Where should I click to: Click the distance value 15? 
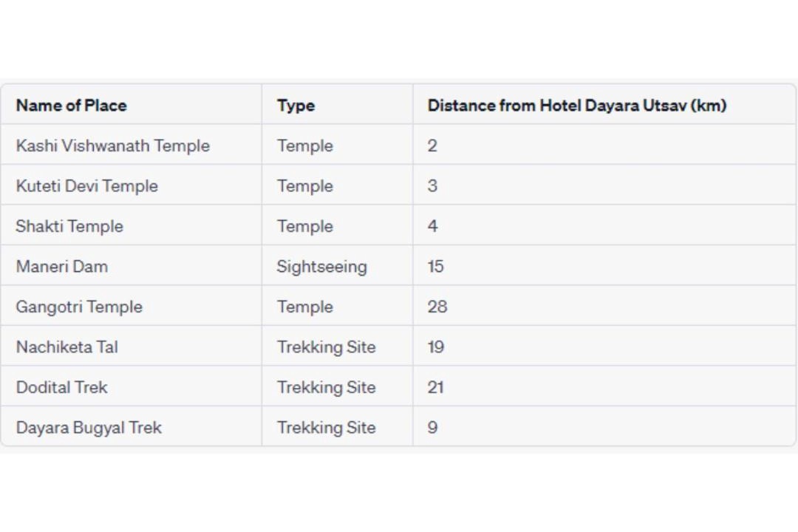436,266
